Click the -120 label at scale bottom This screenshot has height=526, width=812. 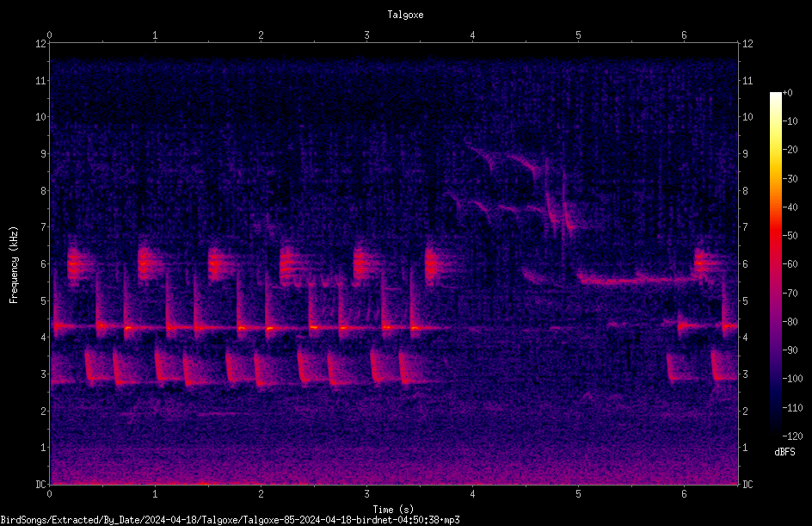792,436
